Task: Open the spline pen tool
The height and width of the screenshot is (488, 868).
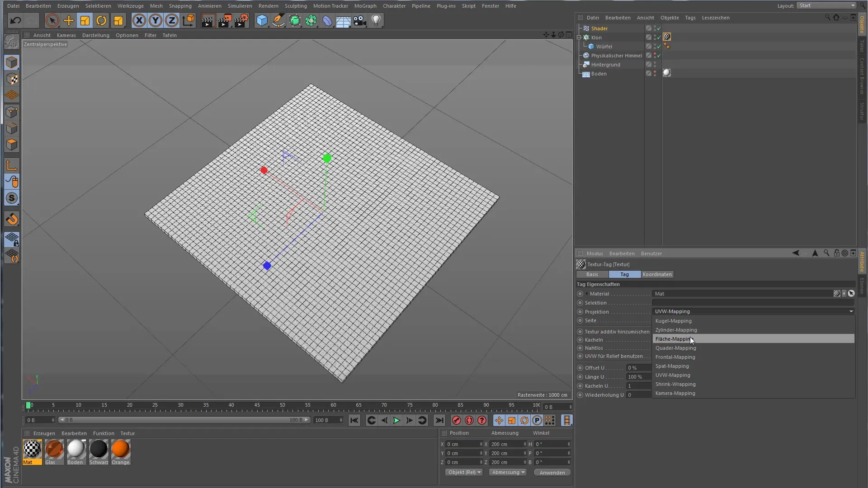Action: tap(278, 20)
